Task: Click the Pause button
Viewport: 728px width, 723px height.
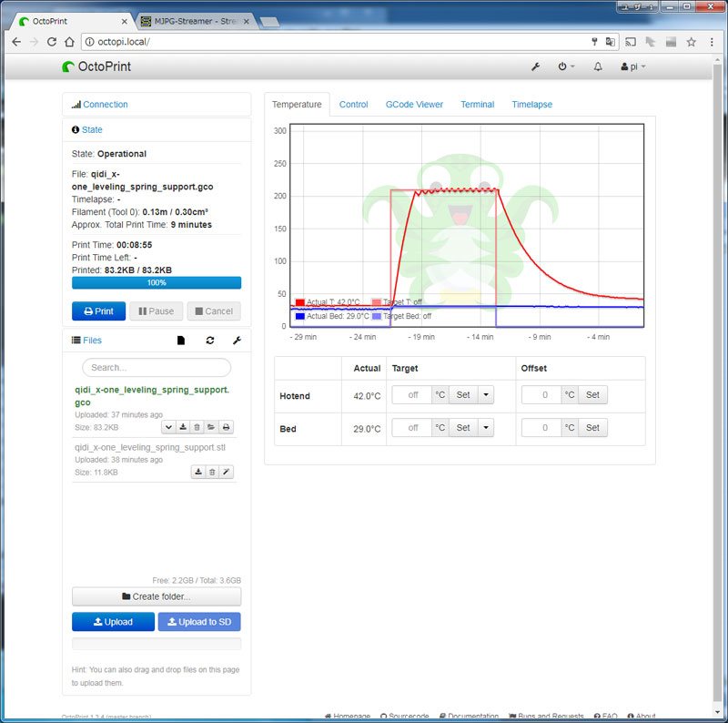Action: coord(156,311)
